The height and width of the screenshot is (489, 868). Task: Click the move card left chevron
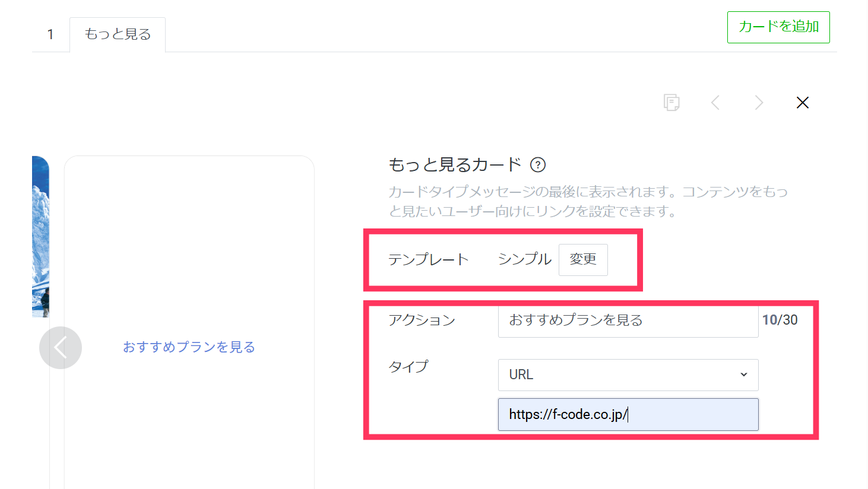(x=715, y=103)
